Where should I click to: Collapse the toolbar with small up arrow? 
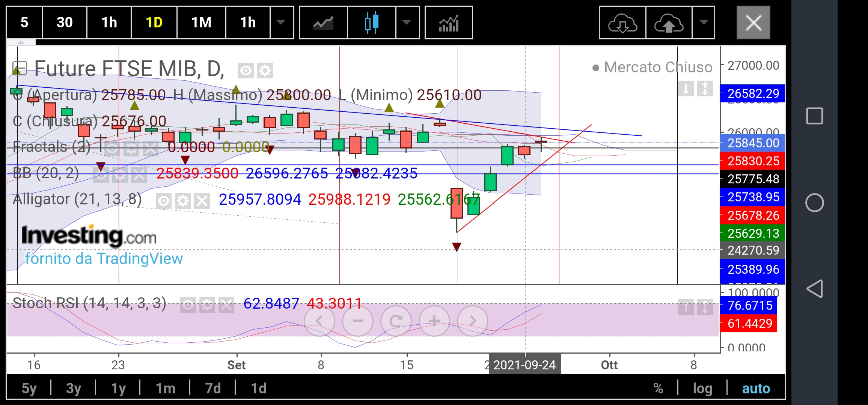point(21,42)
